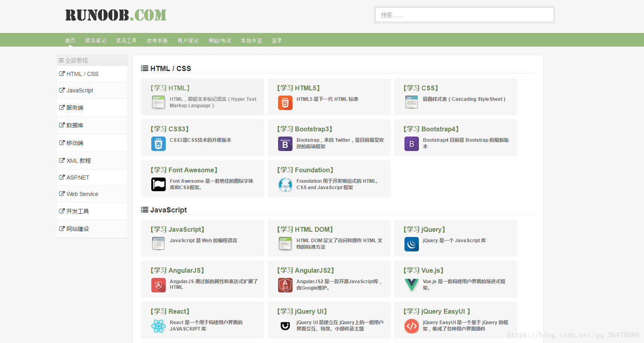644x343 pixels.
Task: Click the HTML5 orange shield icon
Action: click(285, 102)
